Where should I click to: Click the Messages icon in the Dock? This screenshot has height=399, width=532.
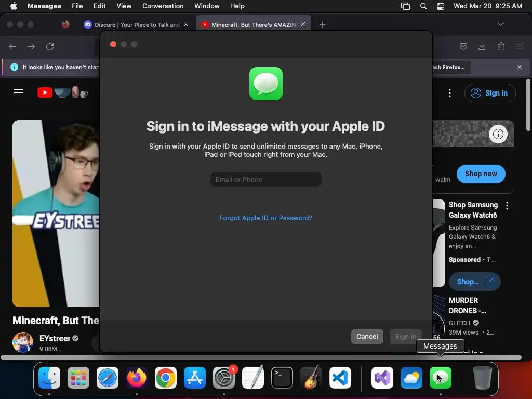coord(441,378)
